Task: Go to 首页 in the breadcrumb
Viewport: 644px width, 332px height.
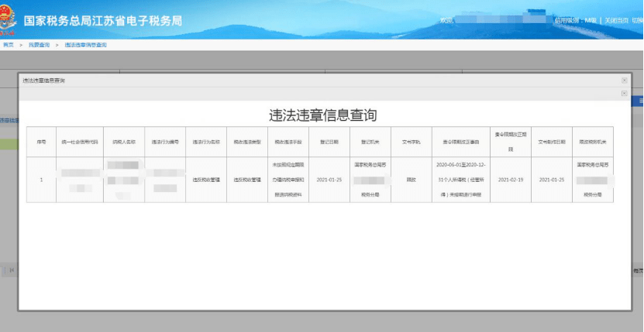Action: 9,45
